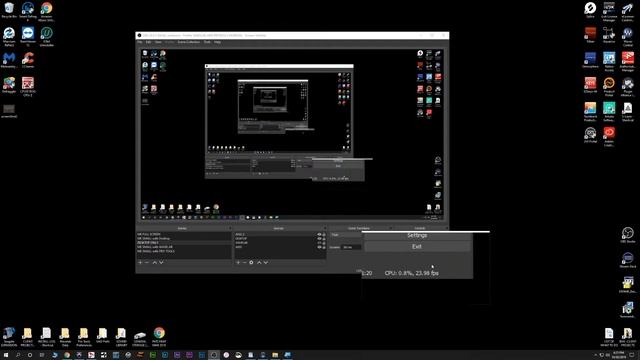Viewport: 640px width, 360px height.
Task: Open the File menu in OBS
Action: pyautogui.click(x=140, y=42)
